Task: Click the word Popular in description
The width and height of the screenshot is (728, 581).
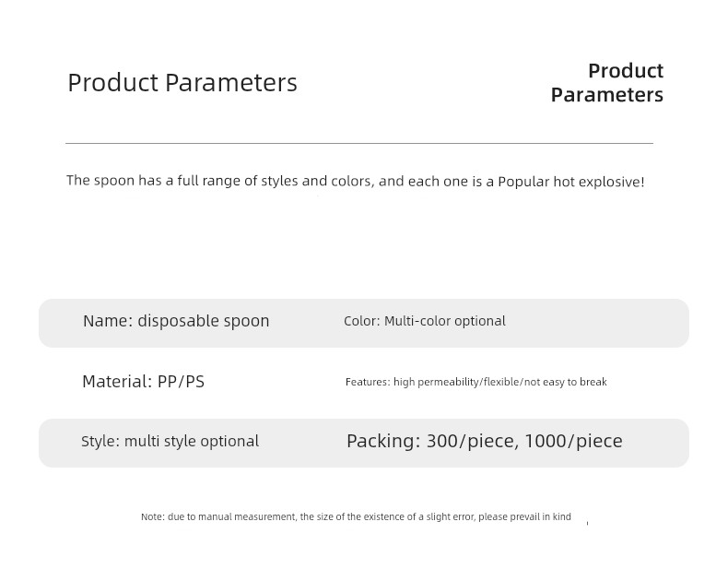Action: [x=523, y=182]
